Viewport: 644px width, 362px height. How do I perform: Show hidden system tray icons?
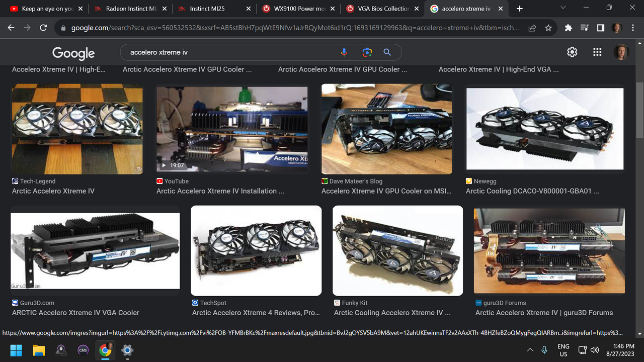coord(530,350)
